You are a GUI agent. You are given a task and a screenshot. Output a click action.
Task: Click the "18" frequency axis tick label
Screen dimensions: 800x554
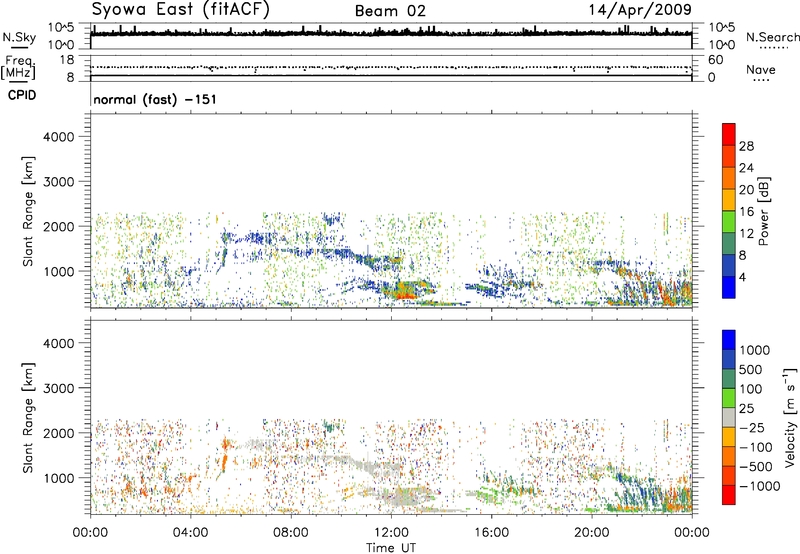pos(67,60)
